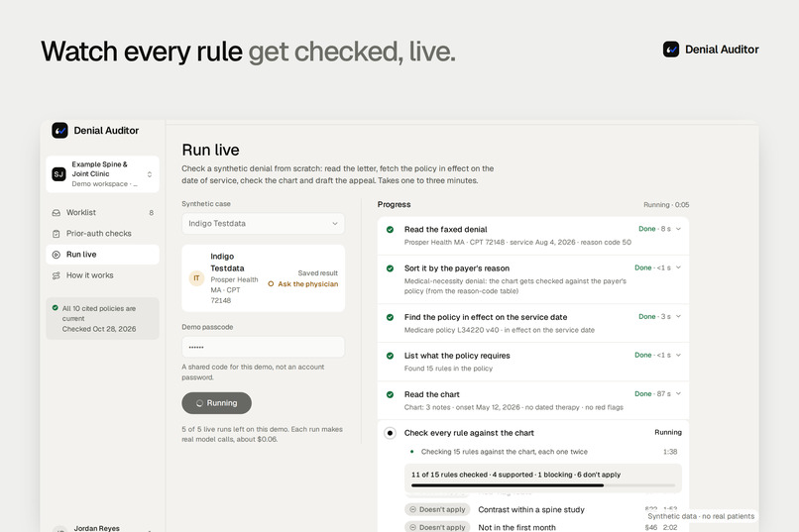The image size is (799, 532).
Task: Click the IT avatar on the Indigo Testdata card
Action: pos(196,278)
